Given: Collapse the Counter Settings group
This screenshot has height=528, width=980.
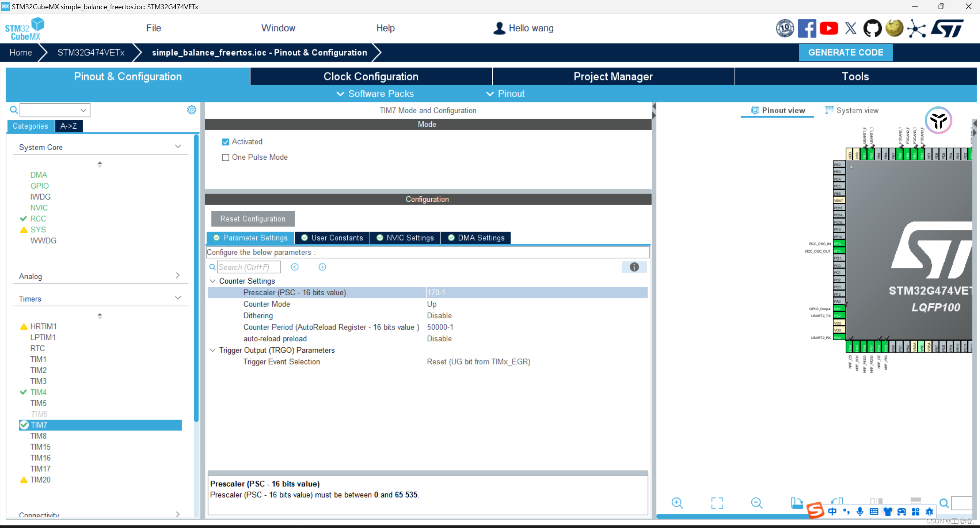Looking at the screenshot, I should pyautogui.click(x=213, y=281).
